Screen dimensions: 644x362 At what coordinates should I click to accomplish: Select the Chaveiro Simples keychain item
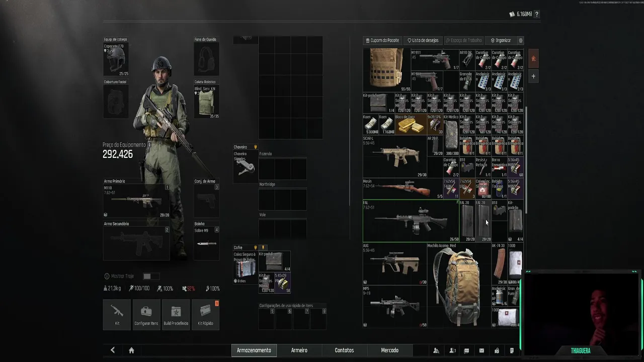point(245,166)
